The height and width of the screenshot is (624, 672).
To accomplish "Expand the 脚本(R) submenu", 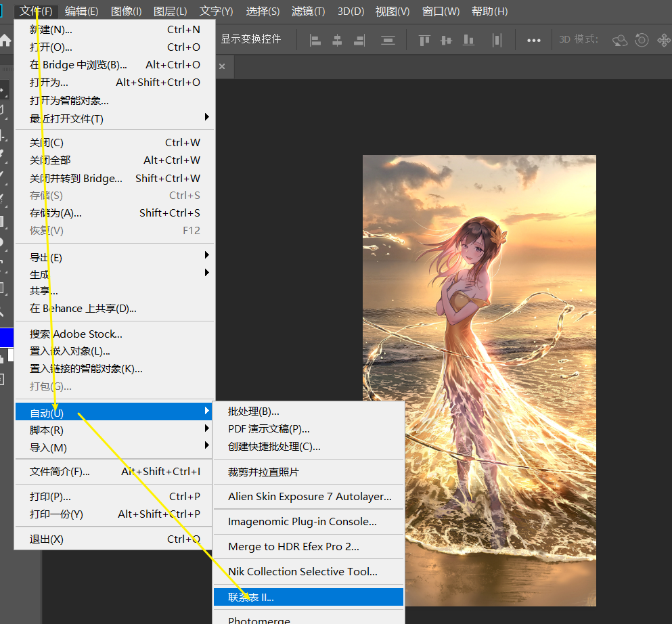I will click(114, 430).
